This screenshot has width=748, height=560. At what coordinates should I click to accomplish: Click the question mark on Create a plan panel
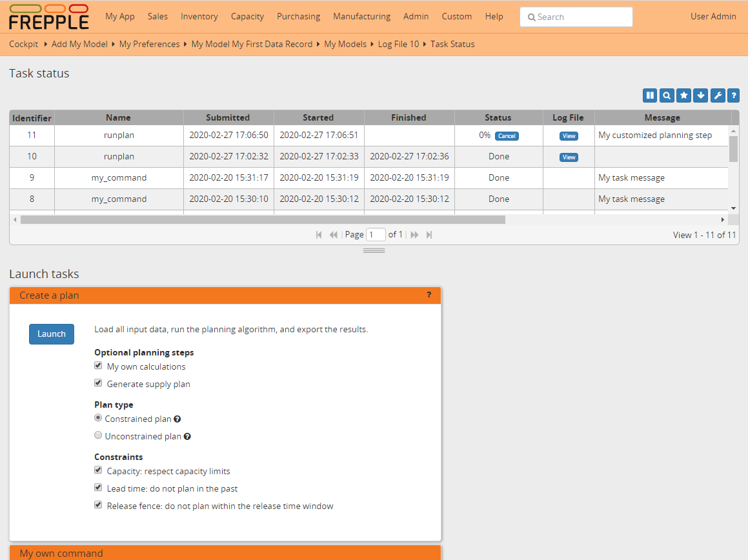429,295
